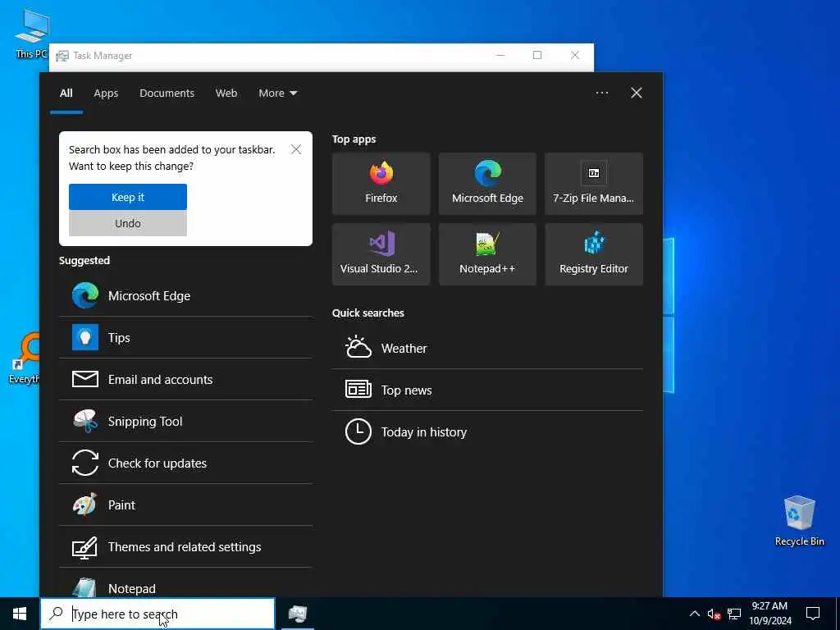Click the Undo button
This screenshot has width=840, height=630.
point(128,223)
